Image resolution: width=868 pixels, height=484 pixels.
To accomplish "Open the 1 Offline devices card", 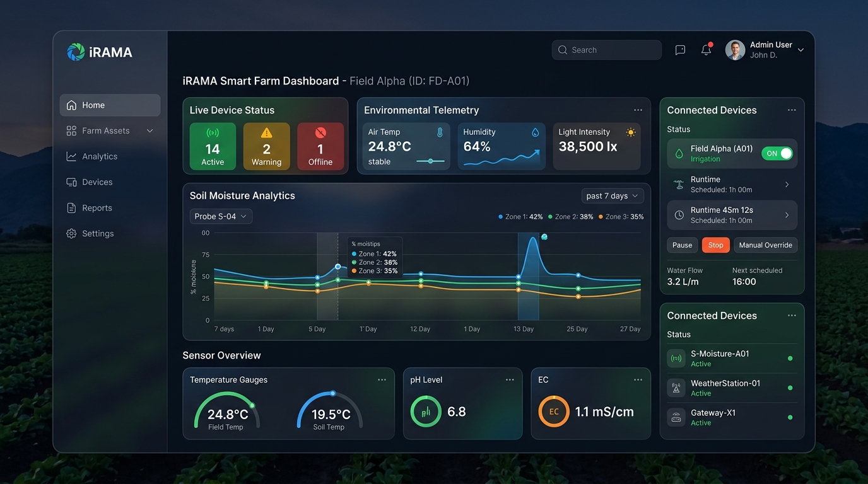I will [320, 146].
